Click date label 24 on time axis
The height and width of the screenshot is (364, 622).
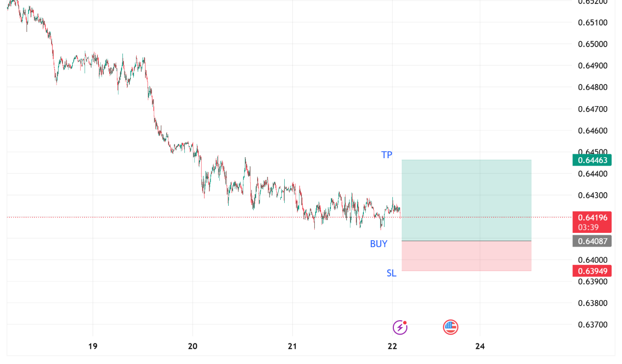pos(480,346)
